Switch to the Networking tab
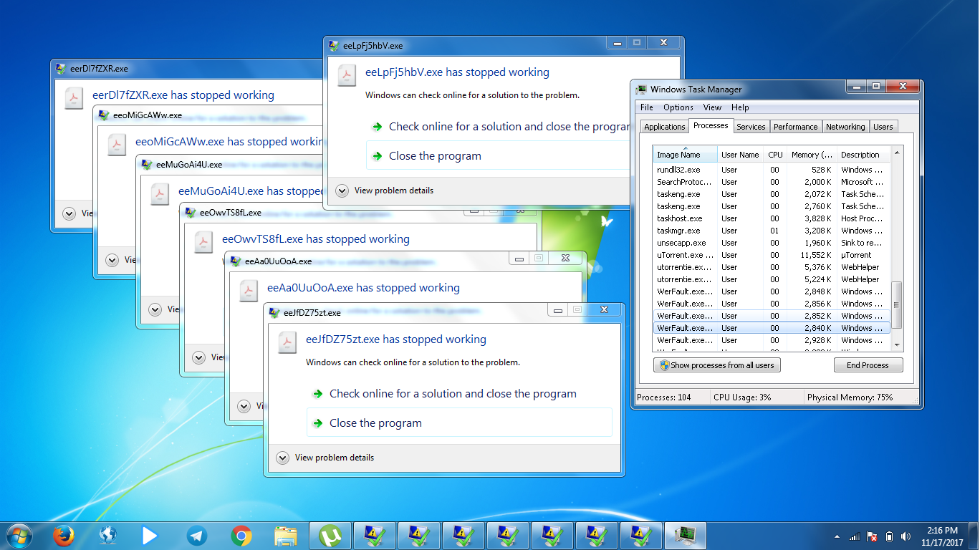This screenshot has height=550, width=980. click(x=845, y=127)
